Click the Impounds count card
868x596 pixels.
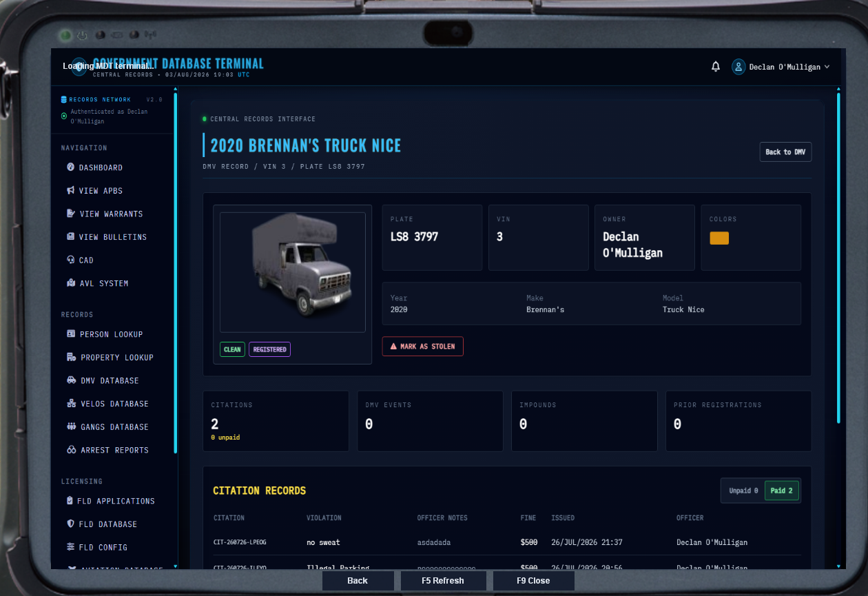[584, 421]
